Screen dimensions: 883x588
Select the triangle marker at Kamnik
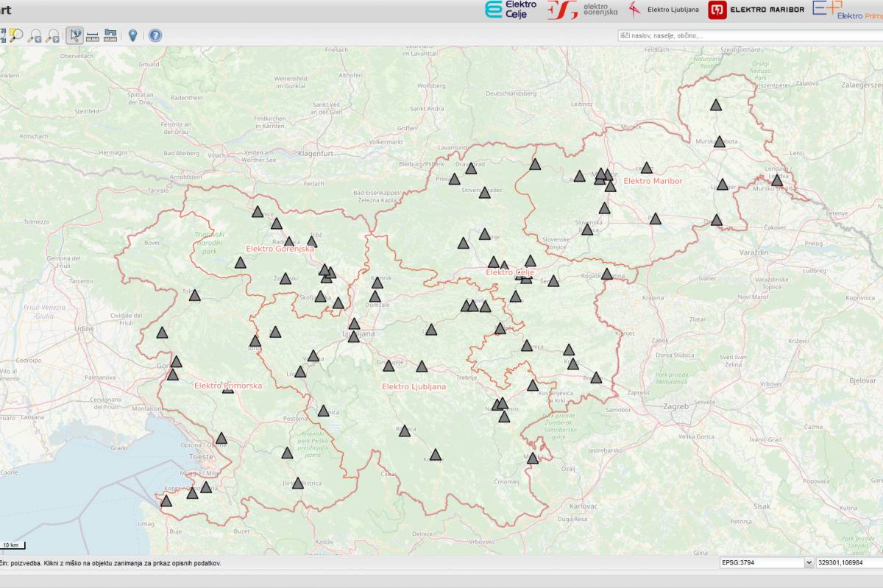click(x=377, y=283)
